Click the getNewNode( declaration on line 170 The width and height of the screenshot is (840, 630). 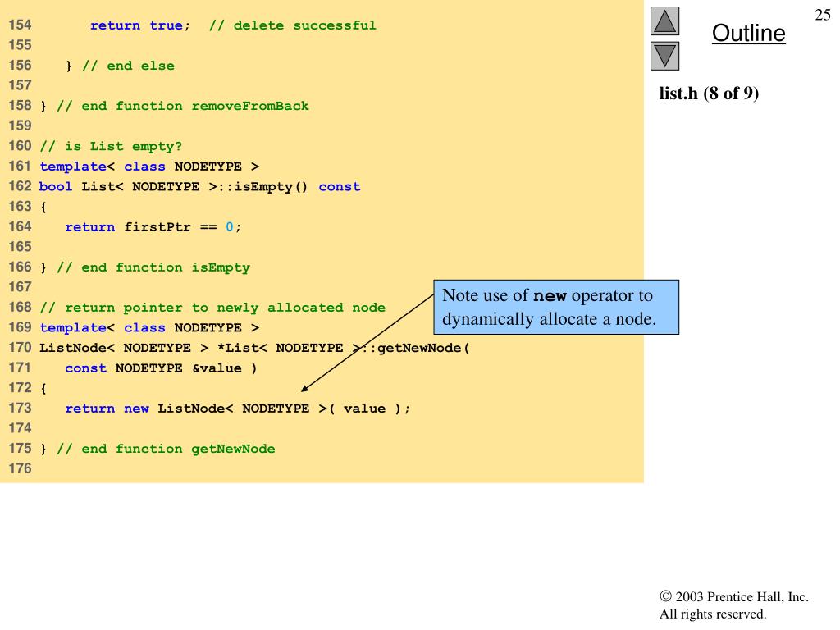click(254, 348)
